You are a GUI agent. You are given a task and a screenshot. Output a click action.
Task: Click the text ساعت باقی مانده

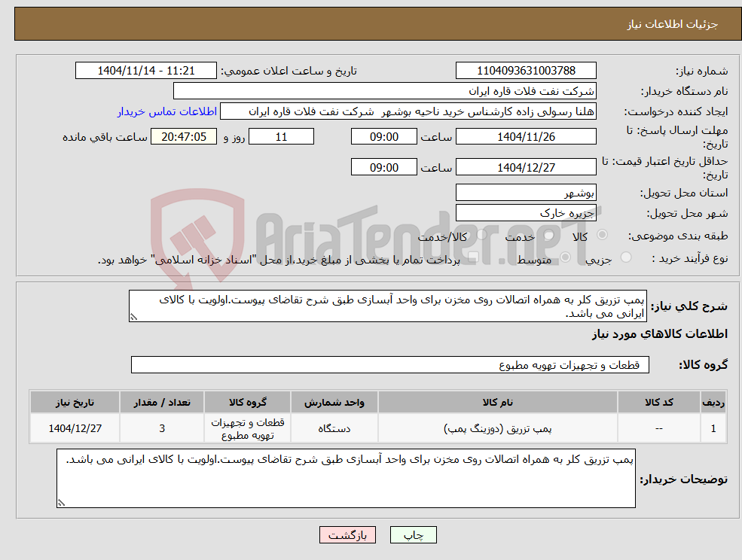click(105, 137)
